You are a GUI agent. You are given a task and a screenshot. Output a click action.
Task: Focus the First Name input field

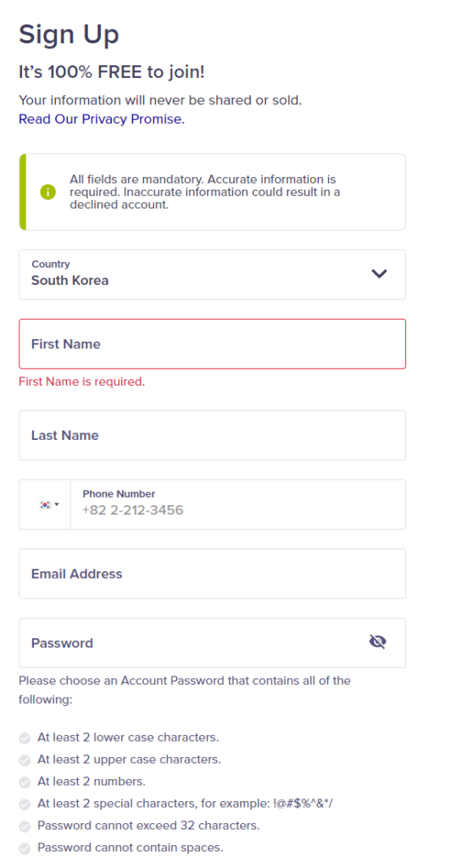213,344
